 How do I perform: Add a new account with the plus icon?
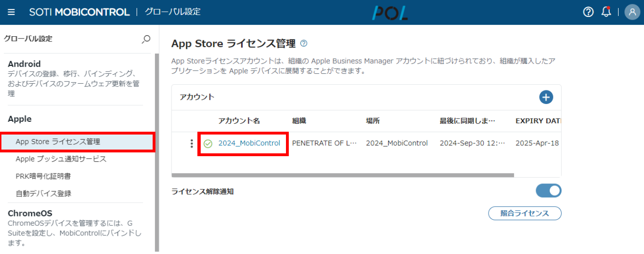point(546,97)
